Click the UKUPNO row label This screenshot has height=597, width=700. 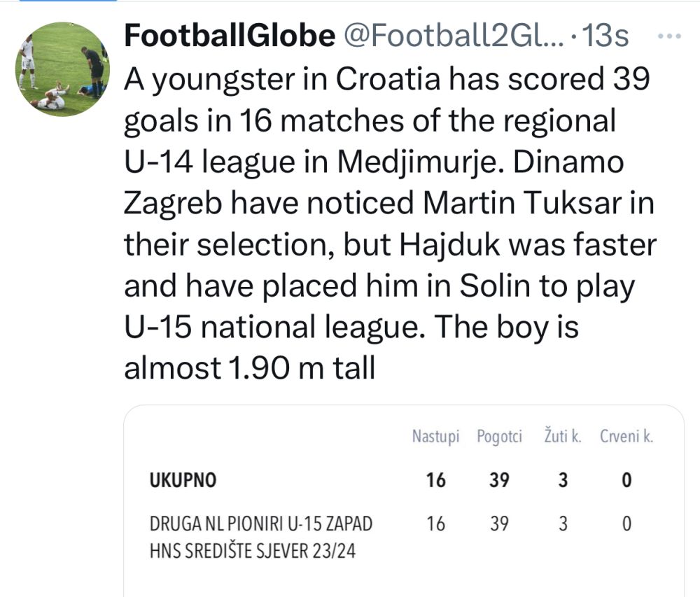tap(183, 480)
